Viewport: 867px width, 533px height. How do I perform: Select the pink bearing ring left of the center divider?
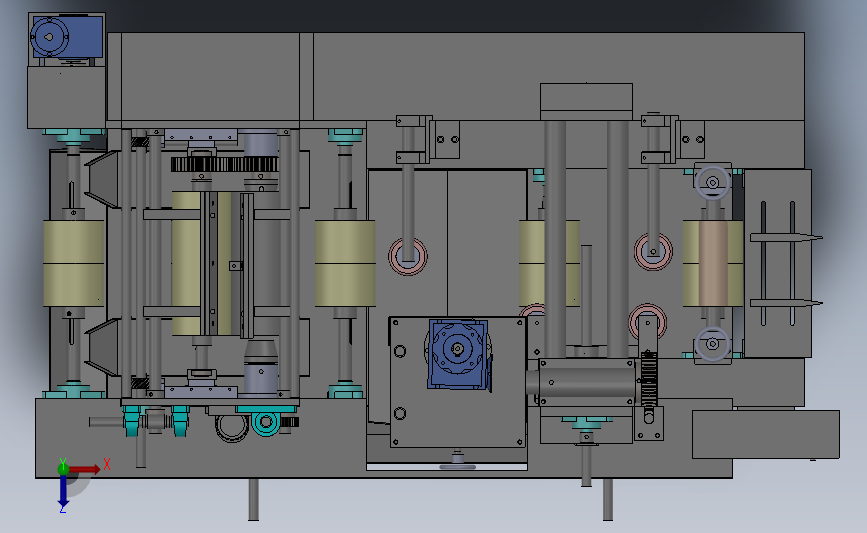[408, 257]
